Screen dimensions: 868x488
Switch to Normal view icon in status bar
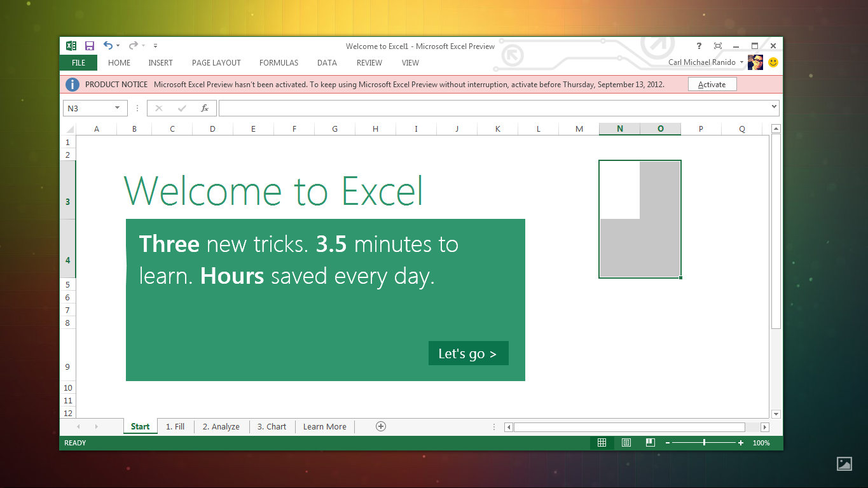[602, 442]
